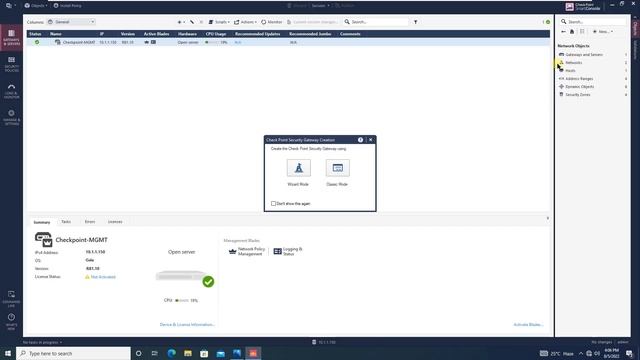
Task: Open Gateways & Servers sidebar view
Action: [x=11, y=37]
